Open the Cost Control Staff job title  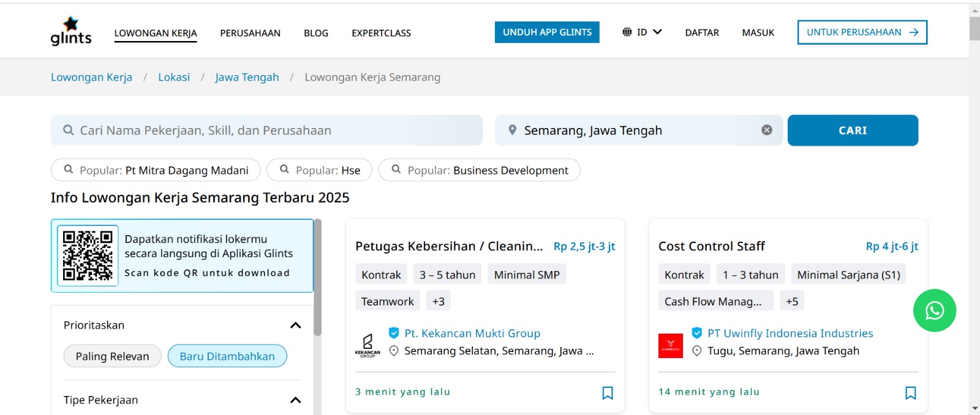(x=712, y=246)
